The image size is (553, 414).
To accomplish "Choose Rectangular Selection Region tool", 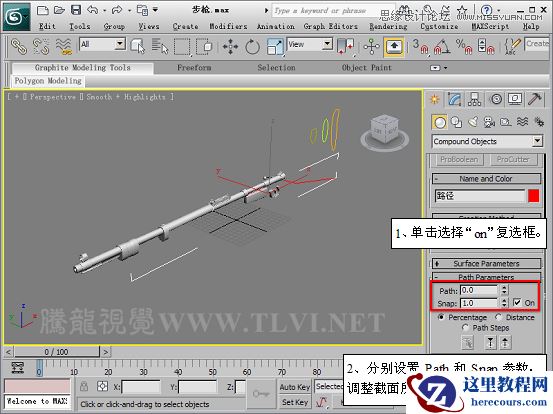I will click(x=182, y=46).
